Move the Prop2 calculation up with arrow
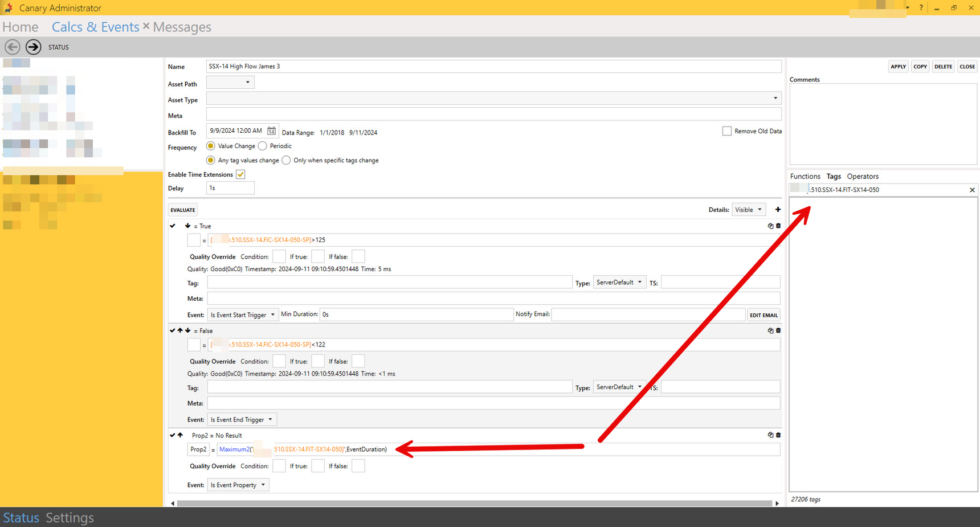Image resolution: width=980 pixels, height=527 pixels. coord(181,435)
